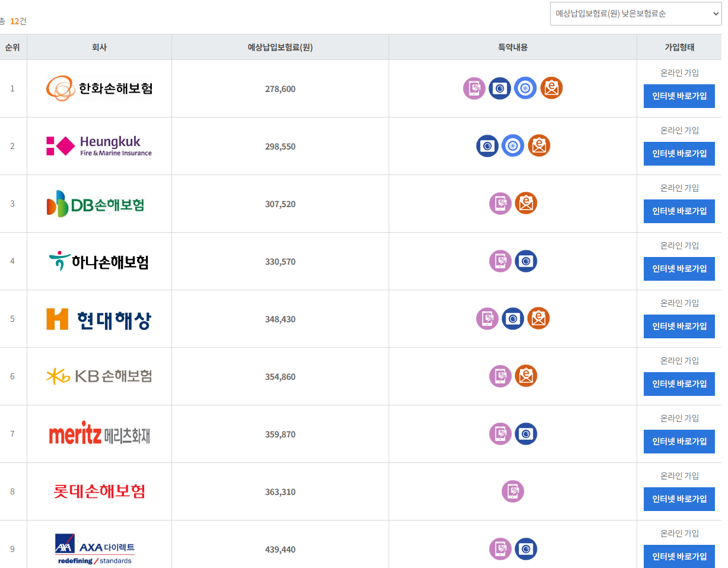Image resolution: width=728 pixels, height=568 pixels.
Task: Click the orange e-mail envelope icon for 한화손해보험
Action: pyautogui.click(x=552, y=88)
